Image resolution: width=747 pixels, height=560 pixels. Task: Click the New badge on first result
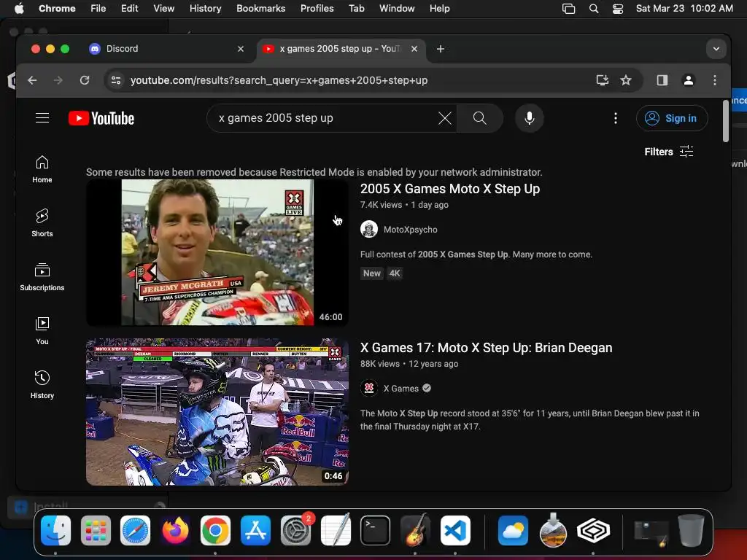371,273
